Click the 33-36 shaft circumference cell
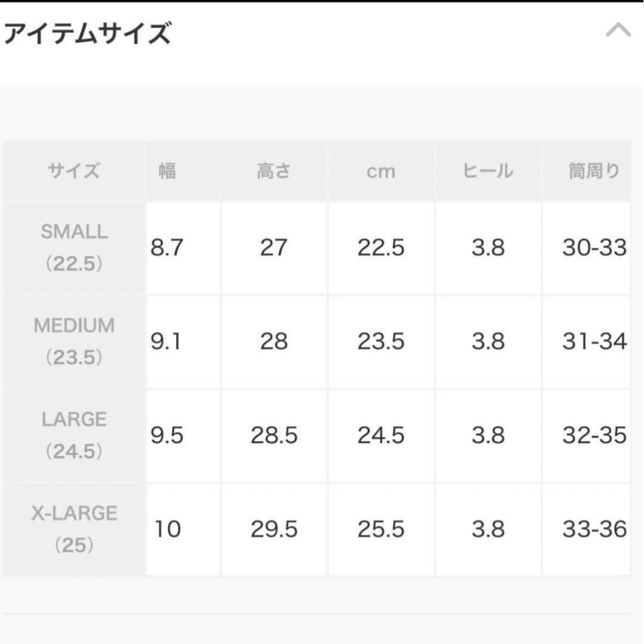 pyautogui.click(x=594, y=529)
